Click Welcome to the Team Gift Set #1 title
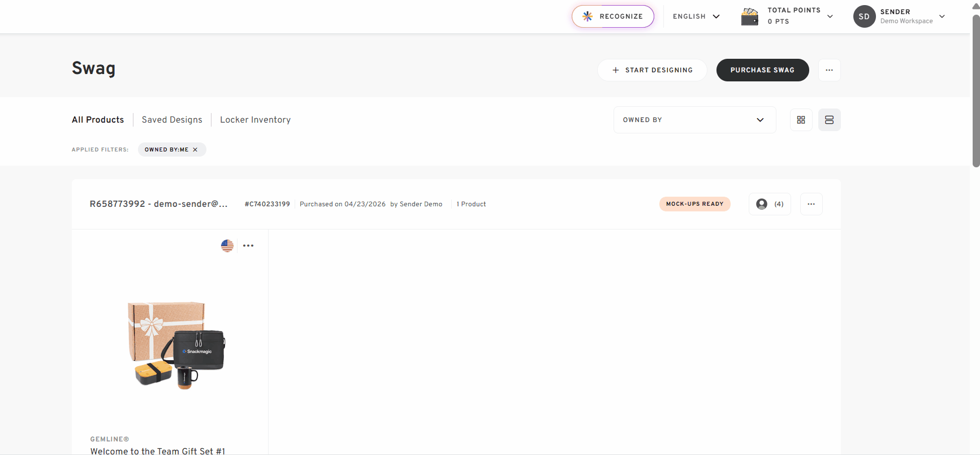980x455 pixels. [158, 450]
